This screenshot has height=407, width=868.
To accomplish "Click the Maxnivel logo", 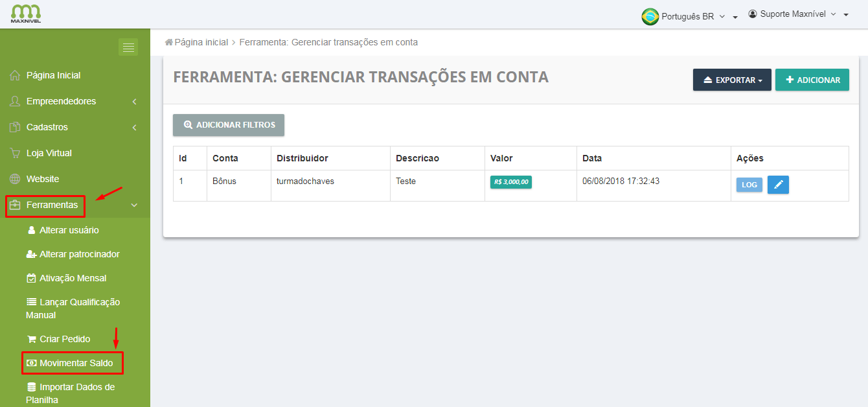I will tap(26, 14).
